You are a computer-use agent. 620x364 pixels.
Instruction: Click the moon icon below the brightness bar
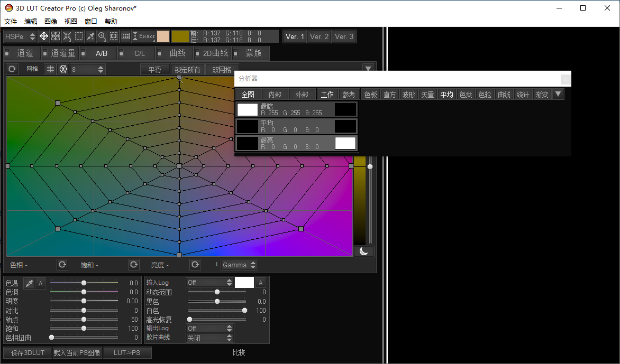coord(364,251)
